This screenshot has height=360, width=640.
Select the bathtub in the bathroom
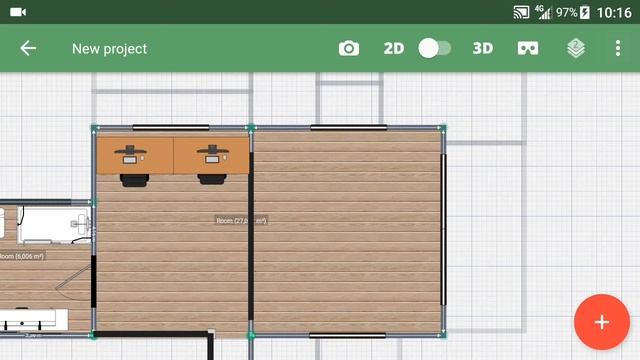pyautogui.click(x=54, y=225)
